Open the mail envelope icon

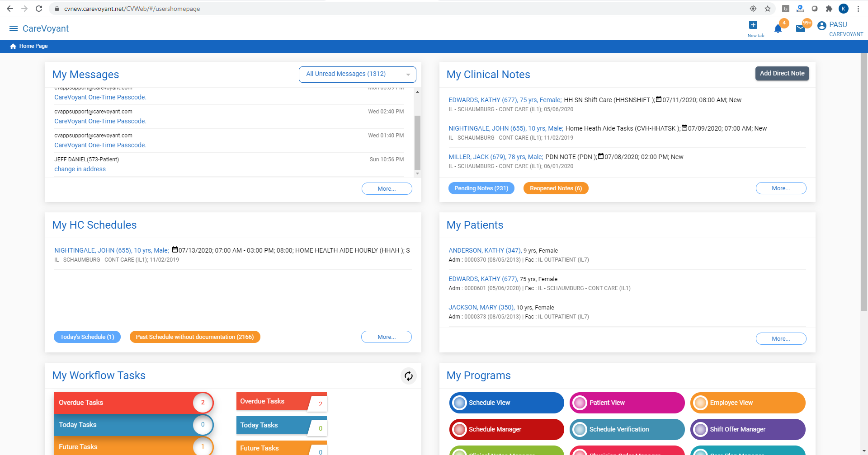tap(801, 28)
